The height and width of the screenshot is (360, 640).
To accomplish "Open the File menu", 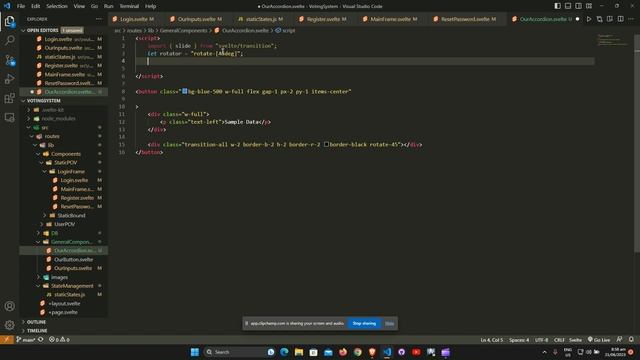I will tap(21, 6).
